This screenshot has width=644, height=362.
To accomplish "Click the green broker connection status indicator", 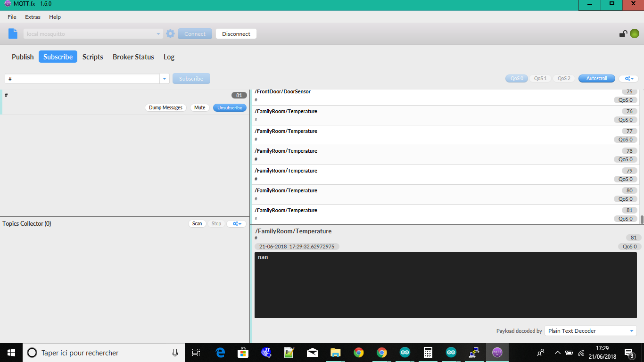I will (635, 33).
